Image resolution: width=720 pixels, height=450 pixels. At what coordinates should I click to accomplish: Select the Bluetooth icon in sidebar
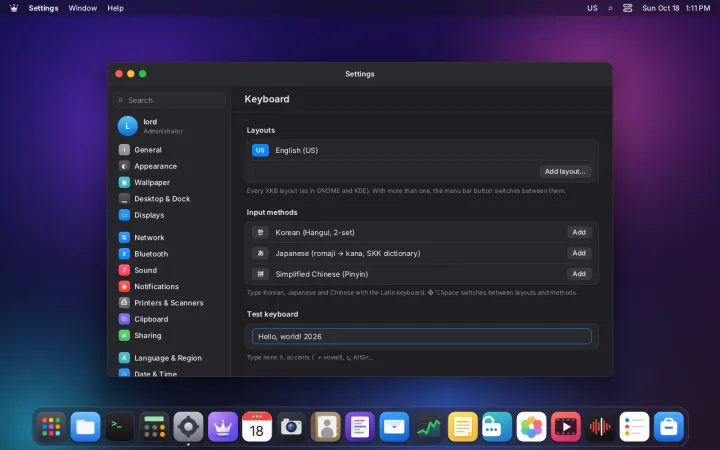pyautogui.click(x=124, y=253)
